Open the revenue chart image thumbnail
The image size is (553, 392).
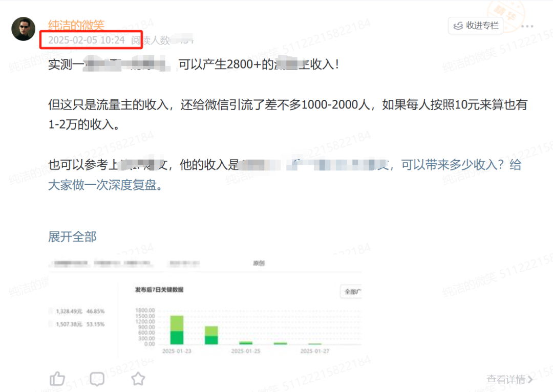(204, 307)
